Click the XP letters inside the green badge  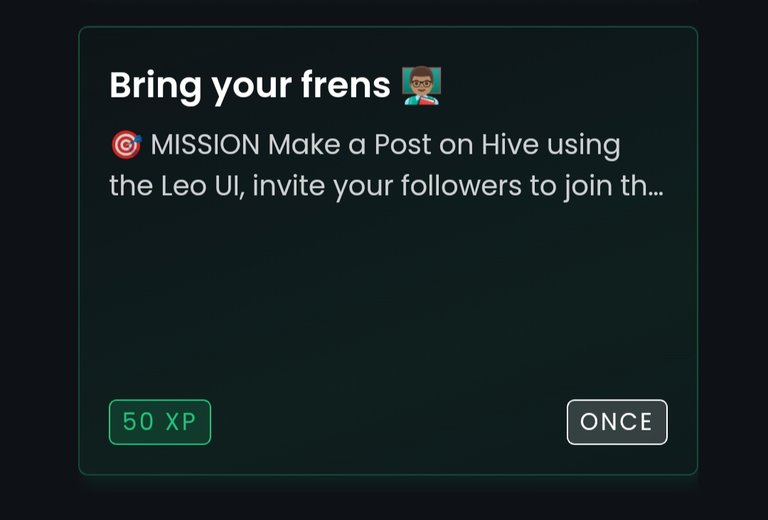tap(181, 422)
